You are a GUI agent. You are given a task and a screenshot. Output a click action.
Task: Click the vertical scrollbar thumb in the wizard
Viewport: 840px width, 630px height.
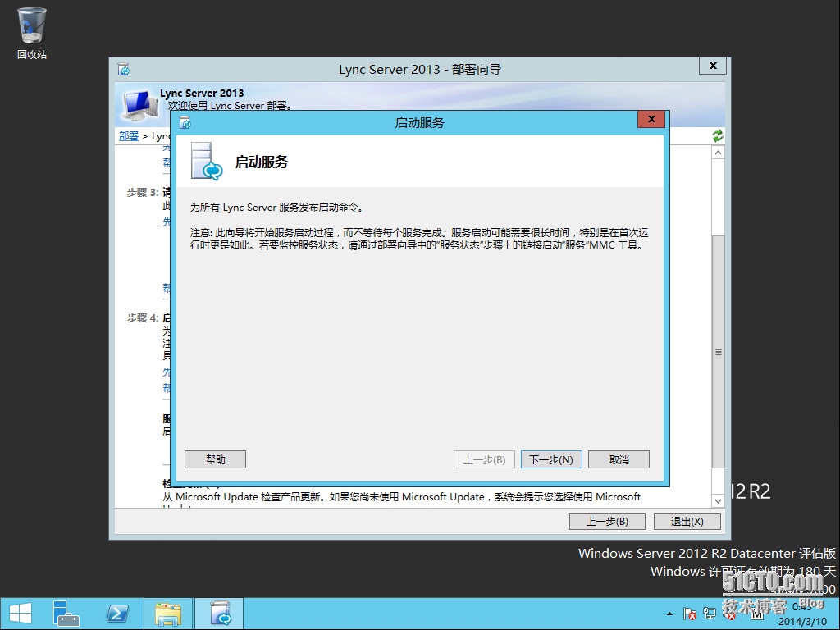click(718, 352)
